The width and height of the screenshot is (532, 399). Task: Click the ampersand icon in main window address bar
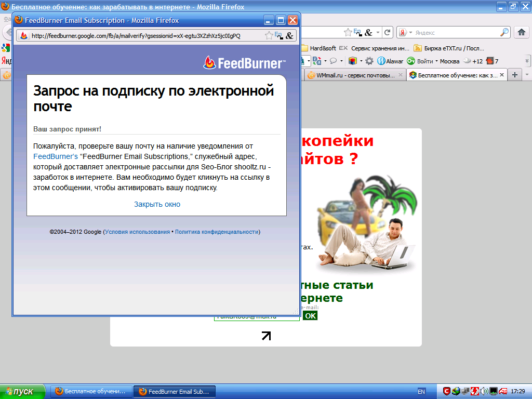pos(368,33)
